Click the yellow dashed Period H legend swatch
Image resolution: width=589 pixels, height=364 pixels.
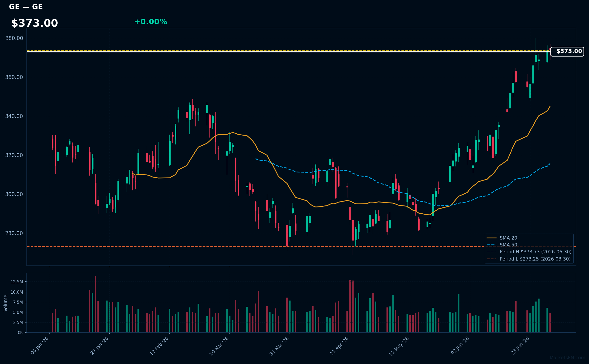pyautogui.click(x=492, y=252)
